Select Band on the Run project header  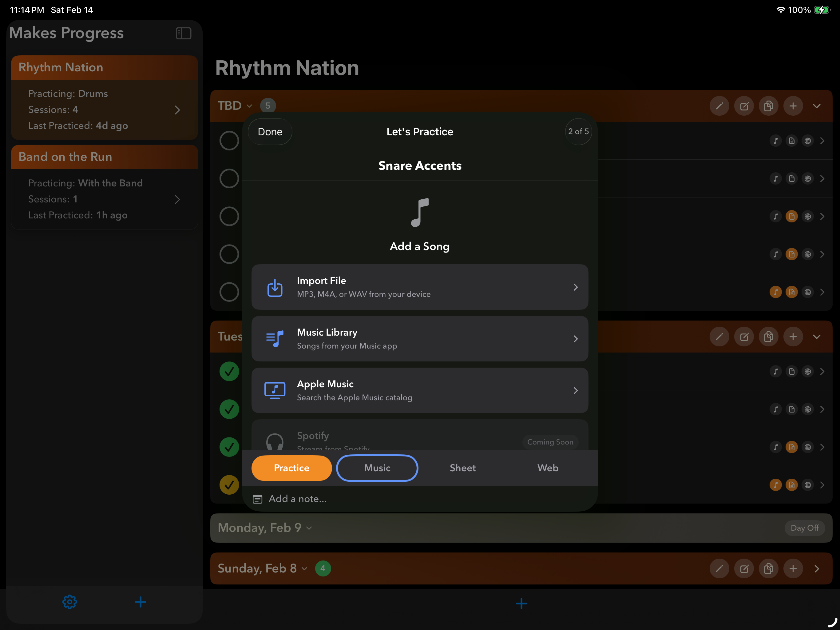tap(105, 157)
